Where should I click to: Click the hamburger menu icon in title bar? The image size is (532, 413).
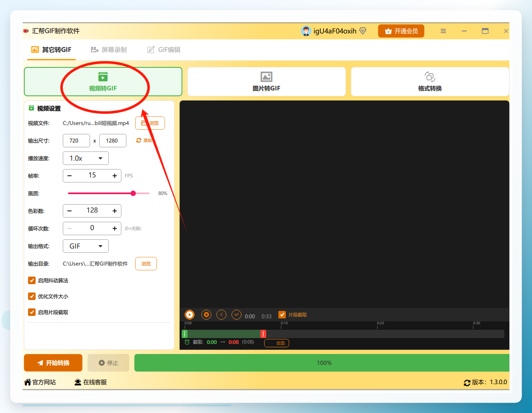(x=443, y=31)
